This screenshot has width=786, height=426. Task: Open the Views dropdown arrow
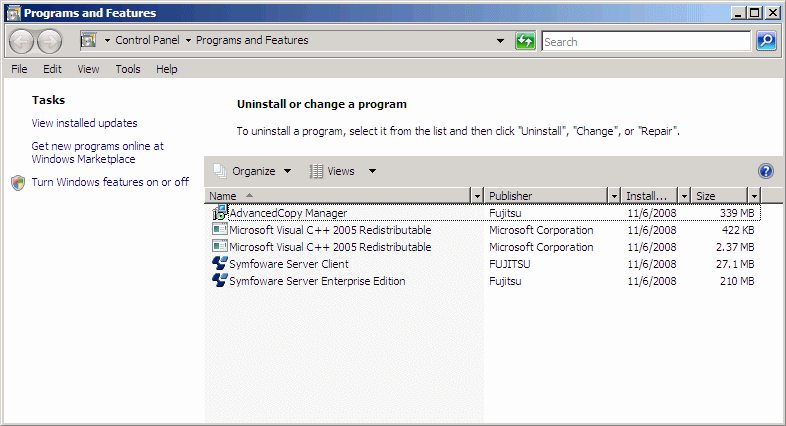click(372, 171)
